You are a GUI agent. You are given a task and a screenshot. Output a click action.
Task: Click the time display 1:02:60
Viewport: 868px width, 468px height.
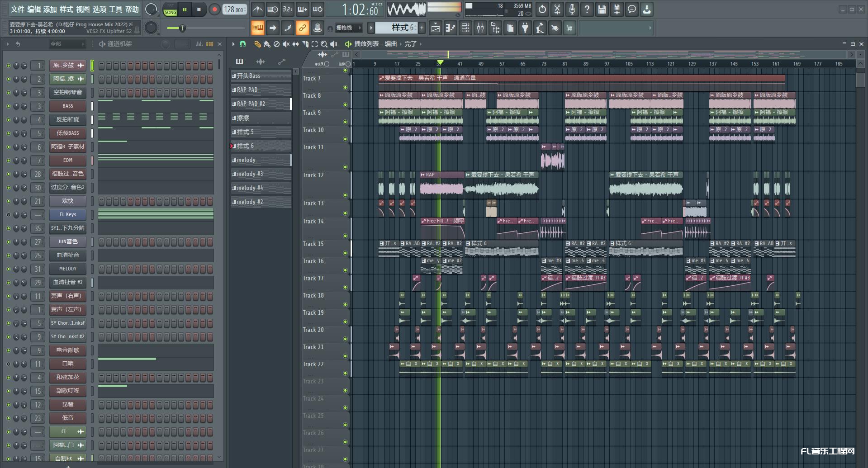[360, 9]
